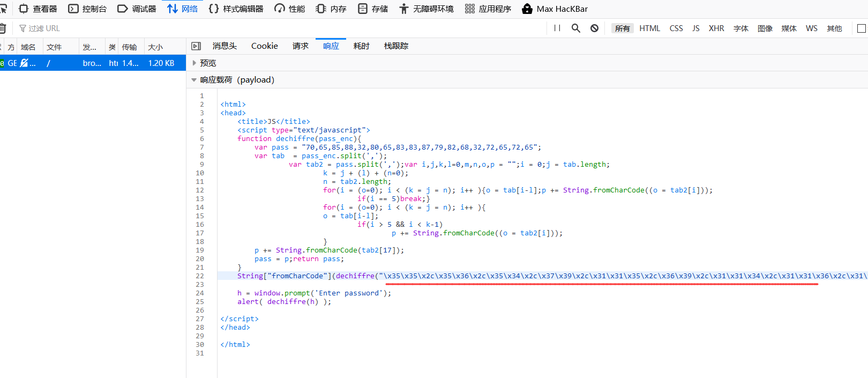
Task: Select the 网络 network panel
Action: pos(182,9)
